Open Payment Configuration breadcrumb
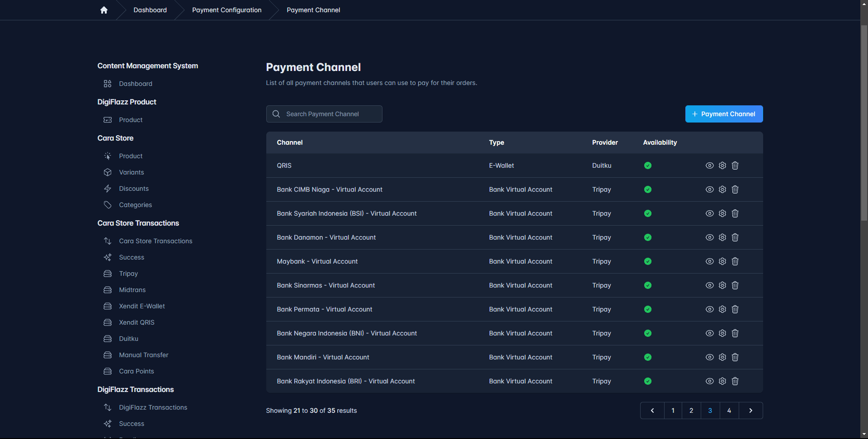The width and height of the screenshot is (868, 439). tap(226, 10)
